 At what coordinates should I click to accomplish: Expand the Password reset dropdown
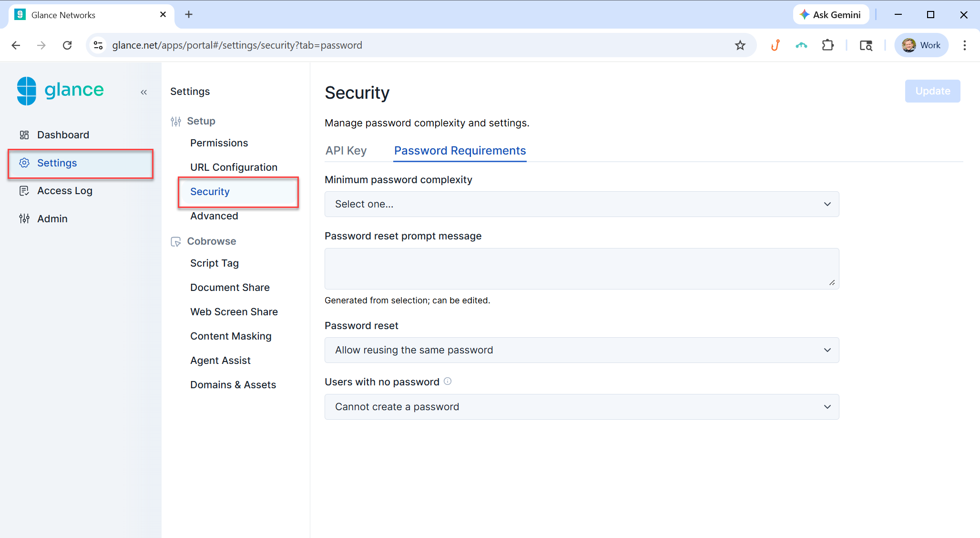point(582,350)
